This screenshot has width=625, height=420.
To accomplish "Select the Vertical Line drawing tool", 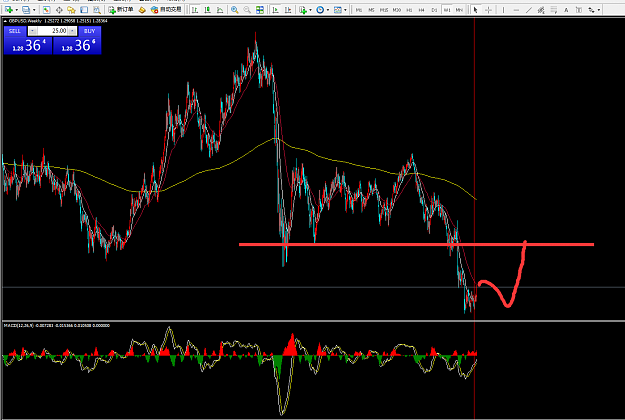I will [503, 10].
